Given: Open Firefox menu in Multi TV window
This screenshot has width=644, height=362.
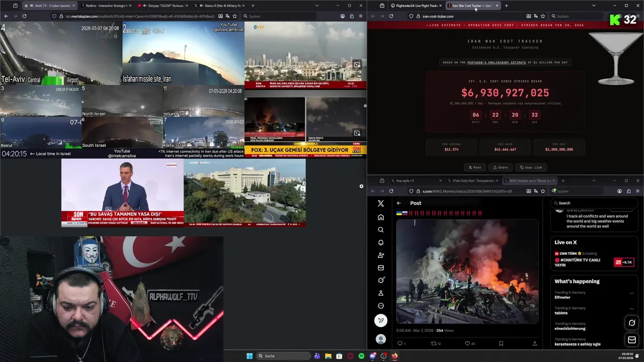Looking at the screenshot, I should point(361,16).
